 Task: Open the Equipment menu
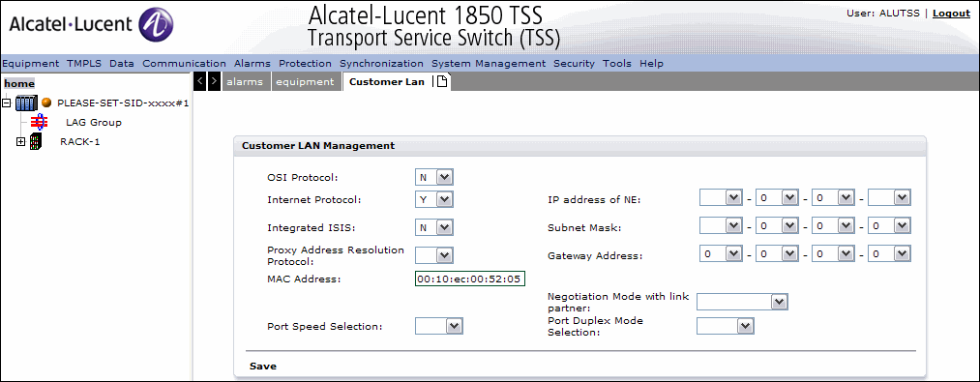click(x=31, y=63)
